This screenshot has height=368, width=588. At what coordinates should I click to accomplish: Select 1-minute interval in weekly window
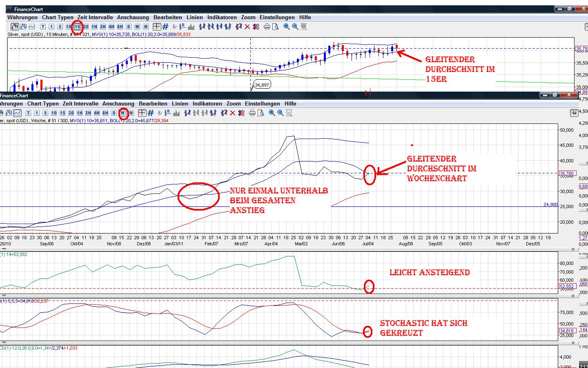pos(37,113)
